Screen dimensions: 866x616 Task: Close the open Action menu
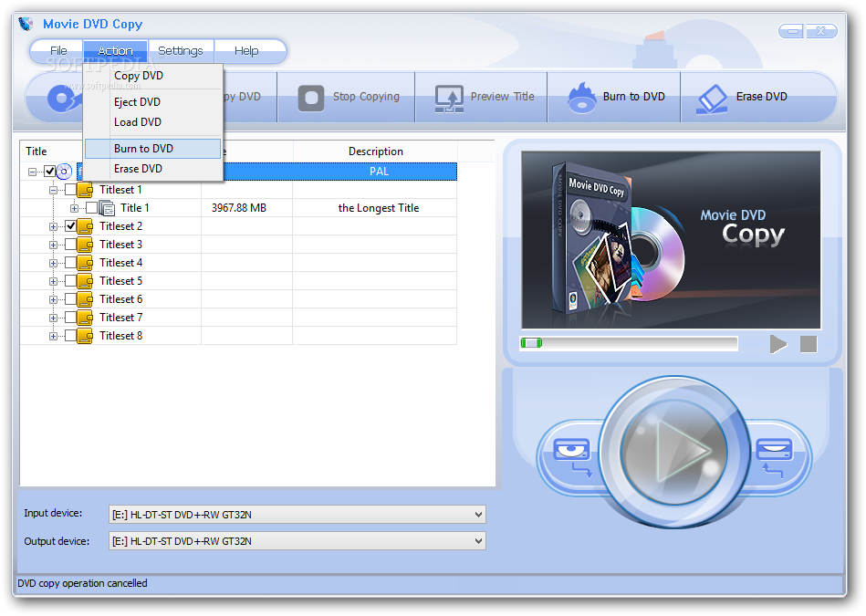(x=115, y=51)
